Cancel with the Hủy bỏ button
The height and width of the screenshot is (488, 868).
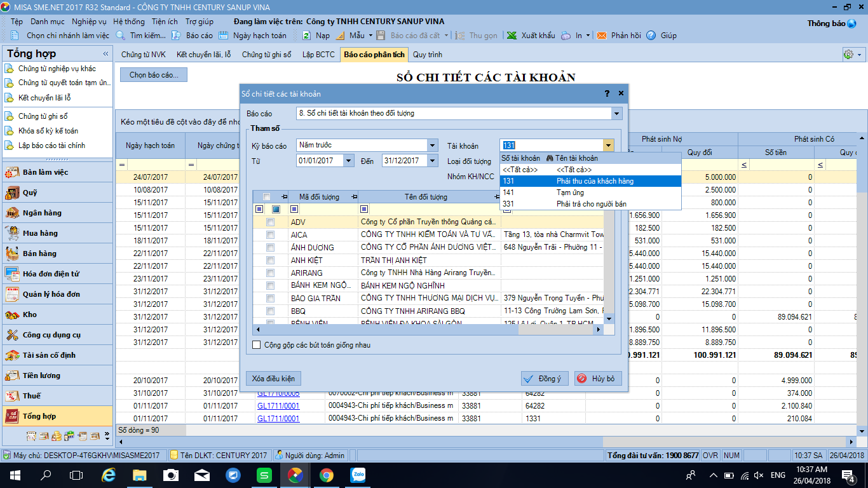tap(598, 379)
